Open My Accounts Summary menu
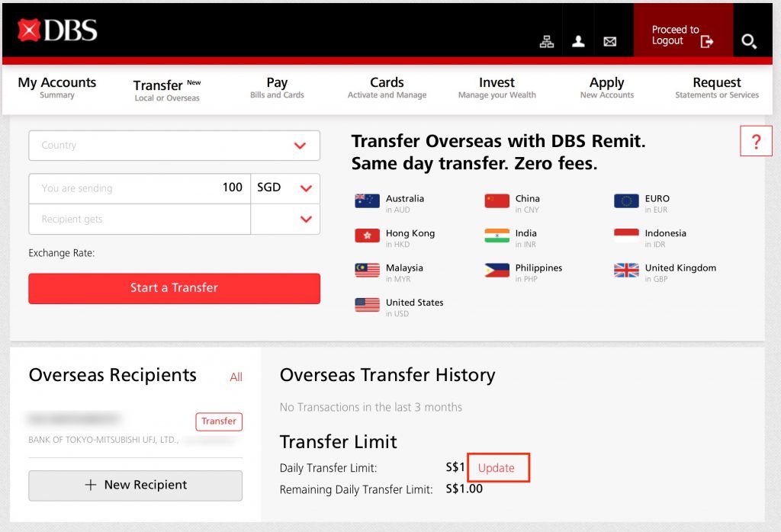781x532 pixels. pos(56,88)
